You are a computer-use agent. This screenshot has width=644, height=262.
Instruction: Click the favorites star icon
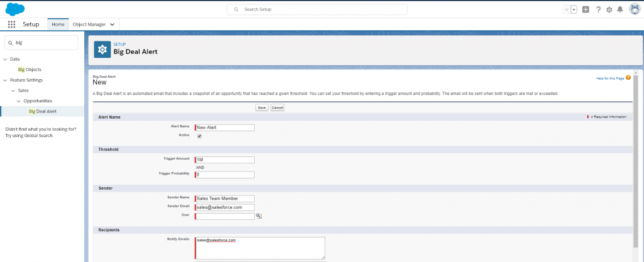click(567, 9)
